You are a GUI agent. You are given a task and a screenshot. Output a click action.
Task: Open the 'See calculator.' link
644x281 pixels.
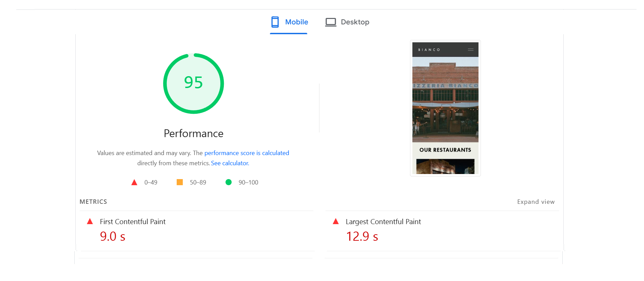coord(230,163)
